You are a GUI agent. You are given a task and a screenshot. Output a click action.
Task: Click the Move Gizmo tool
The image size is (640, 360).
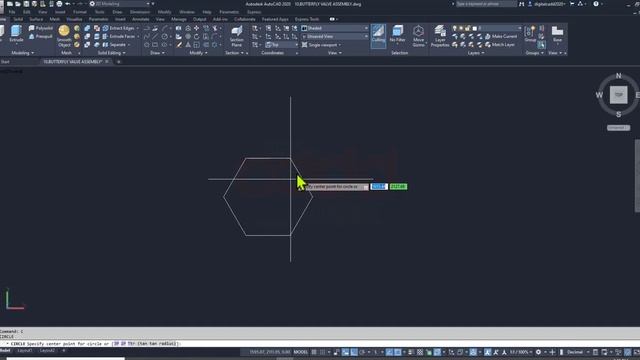tap(418, 36)
